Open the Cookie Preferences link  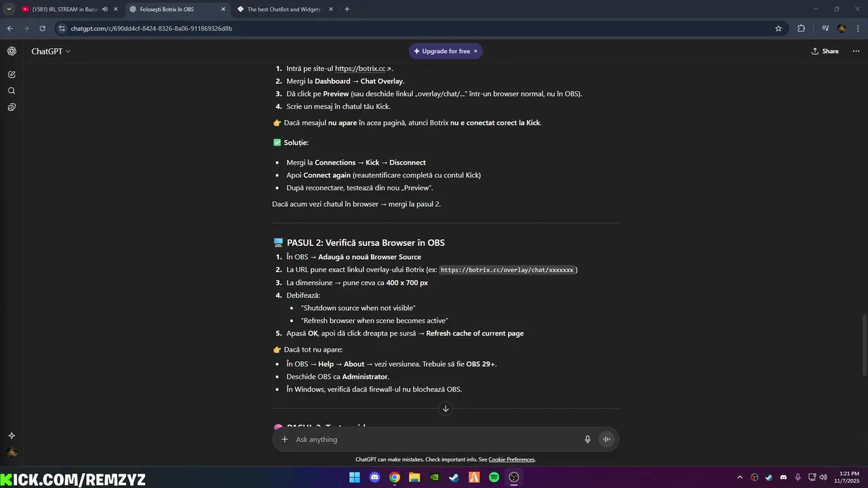click(511, 460)
